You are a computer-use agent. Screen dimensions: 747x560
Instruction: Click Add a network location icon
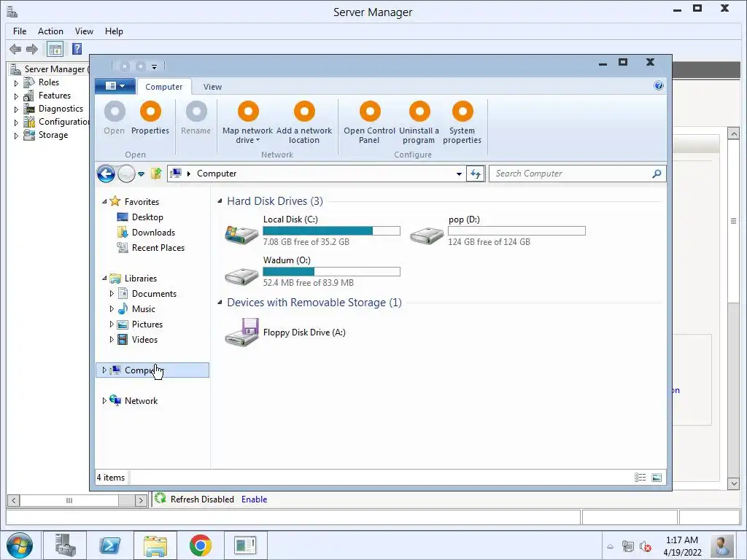304,111
